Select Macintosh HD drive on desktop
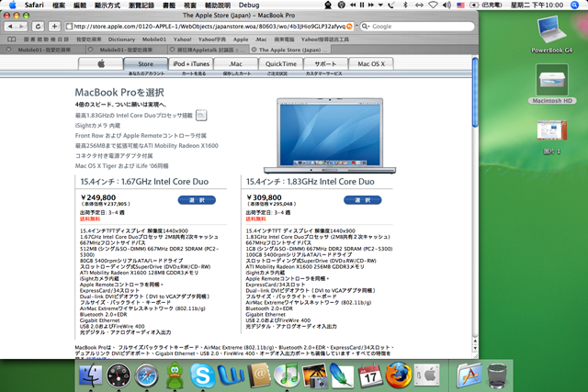The image size is (588, 392). (552, 84)
